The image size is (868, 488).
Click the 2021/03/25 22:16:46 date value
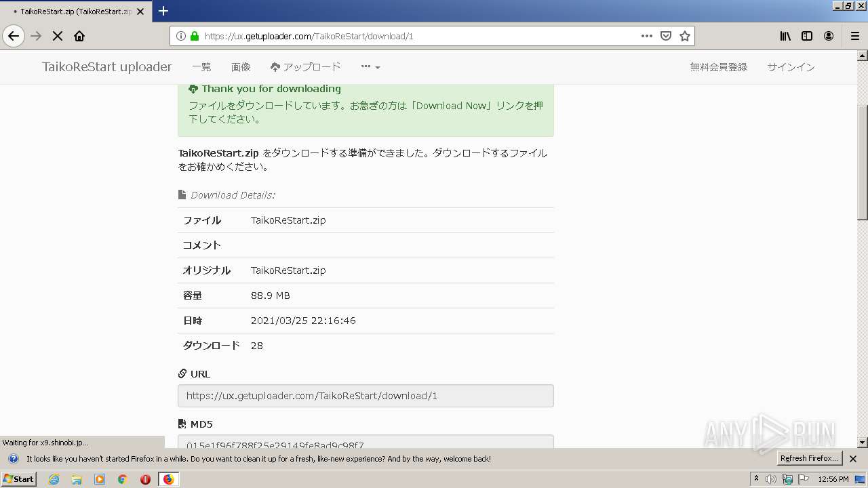pos(303,321)
